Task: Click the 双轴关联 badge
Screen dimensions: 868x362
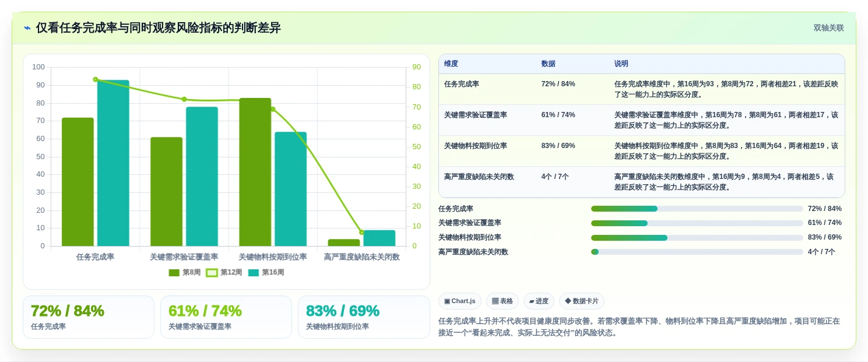Action: [828, 27]
